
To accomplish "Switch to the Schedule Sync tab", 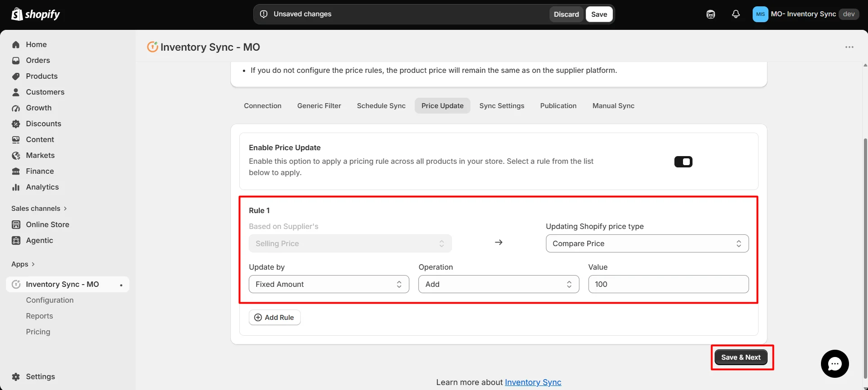I will pyautogui.click(x=381, y=105).
